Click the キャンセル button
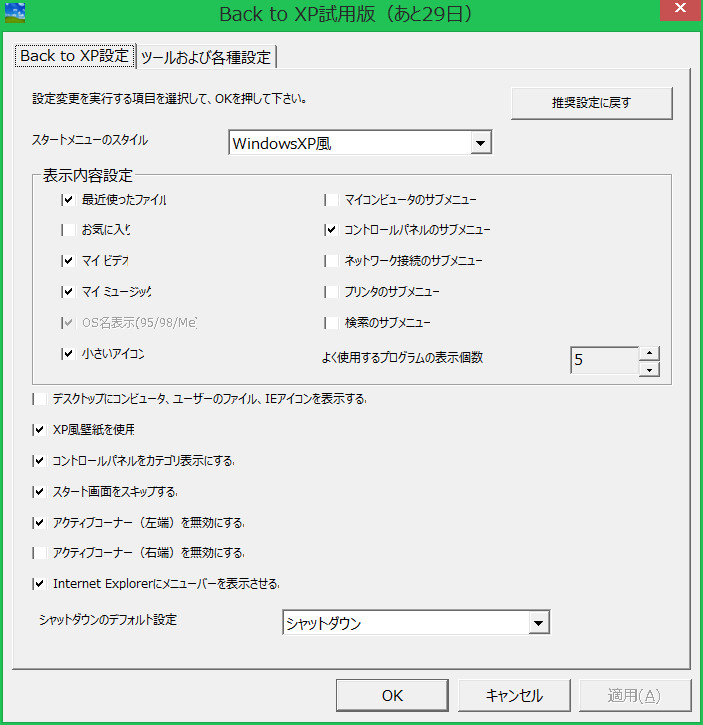This screenshot has height=725, width=703. point(514,695)
